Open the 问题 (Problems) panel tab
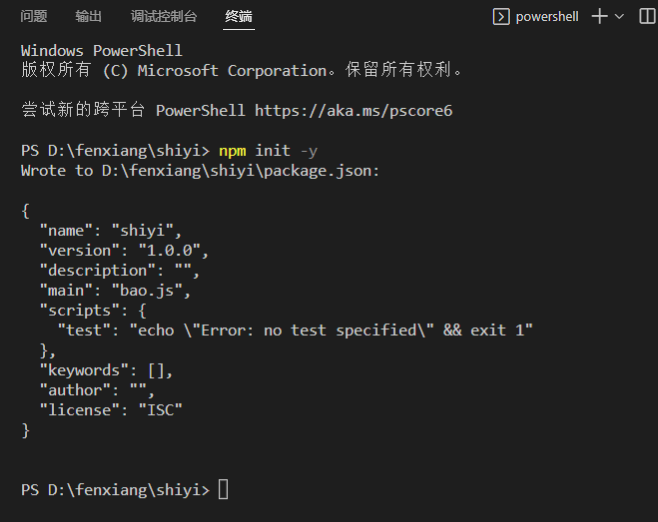The width and height of the screenshot is (658, 522). [x=33, y=17]
